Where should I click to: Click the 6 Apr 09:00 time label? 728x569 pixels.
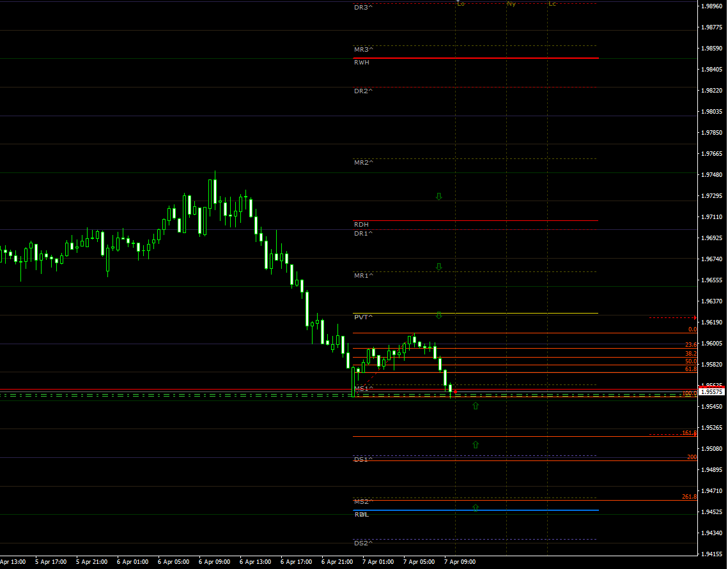click(x=215, y=562)
